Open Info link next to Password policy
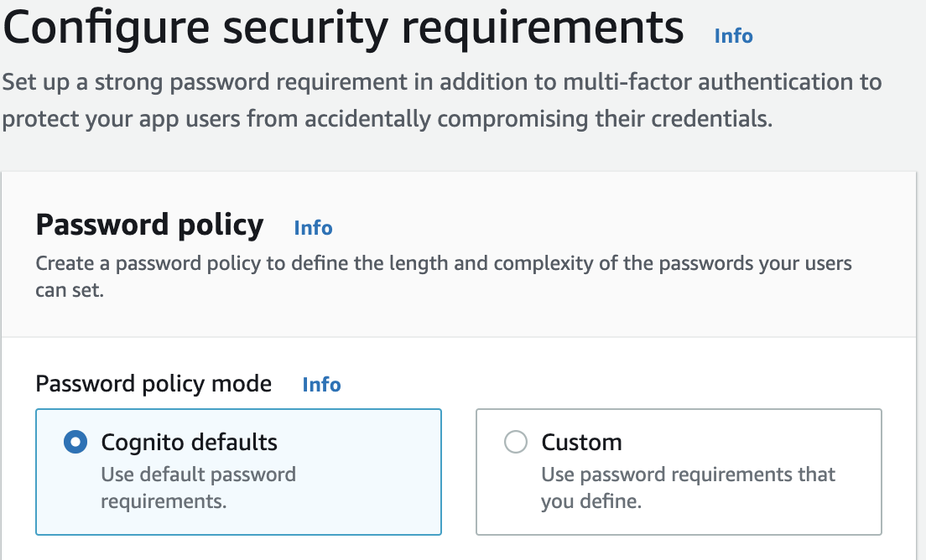The height and width of the screenshot is (560, 926). [x=313, y=228]
